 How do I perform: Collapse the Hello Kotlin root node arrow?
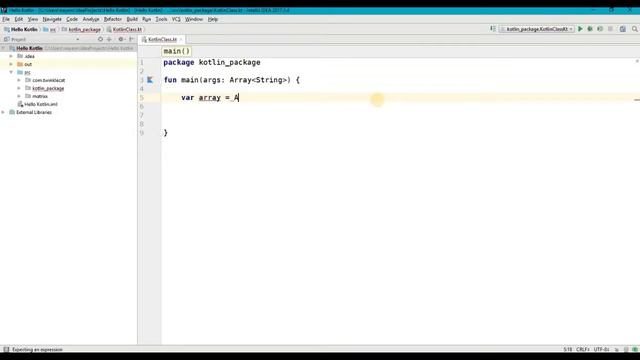coord(3,48)
